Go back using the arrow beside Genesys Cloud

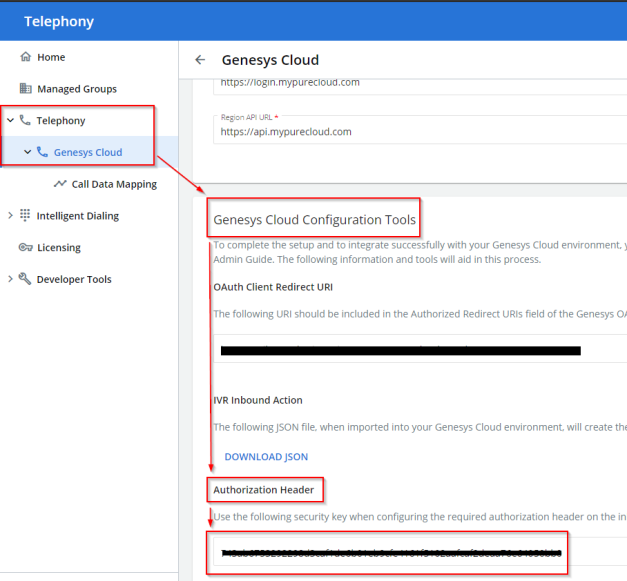tap(200, 60)
